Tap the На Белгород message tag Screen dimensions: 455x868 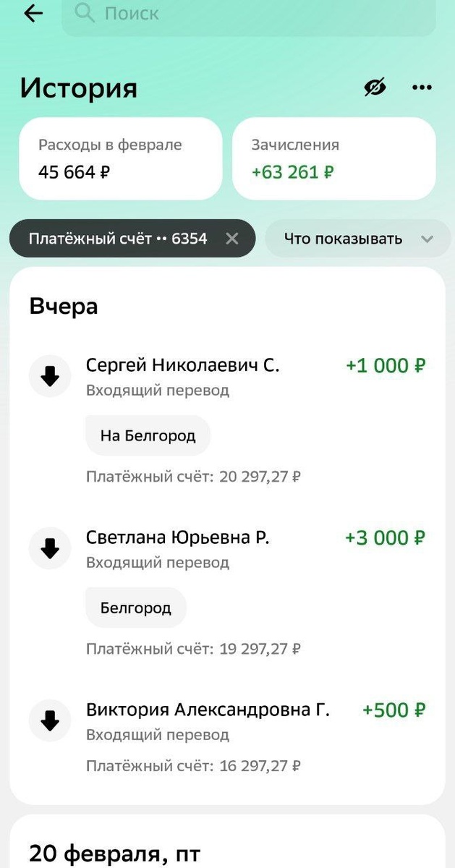148,435
